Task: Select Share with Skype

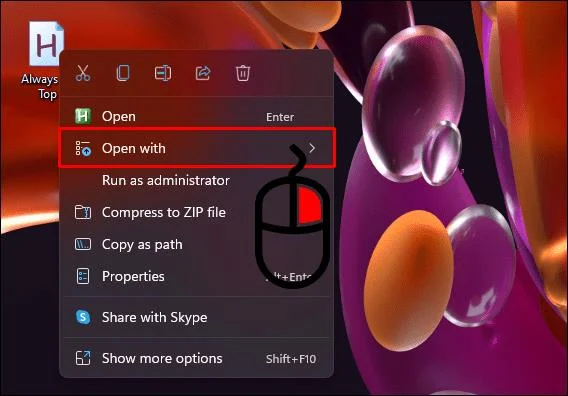Action: pyautogui.click(x=196, y=317)
